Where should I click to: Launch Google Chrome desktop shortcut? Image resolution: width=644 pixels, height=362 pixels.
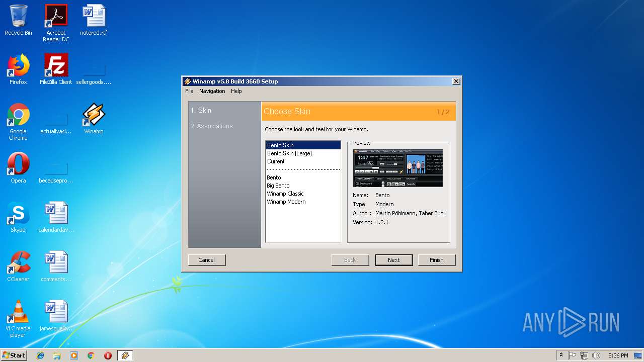(x=18, y=122)
